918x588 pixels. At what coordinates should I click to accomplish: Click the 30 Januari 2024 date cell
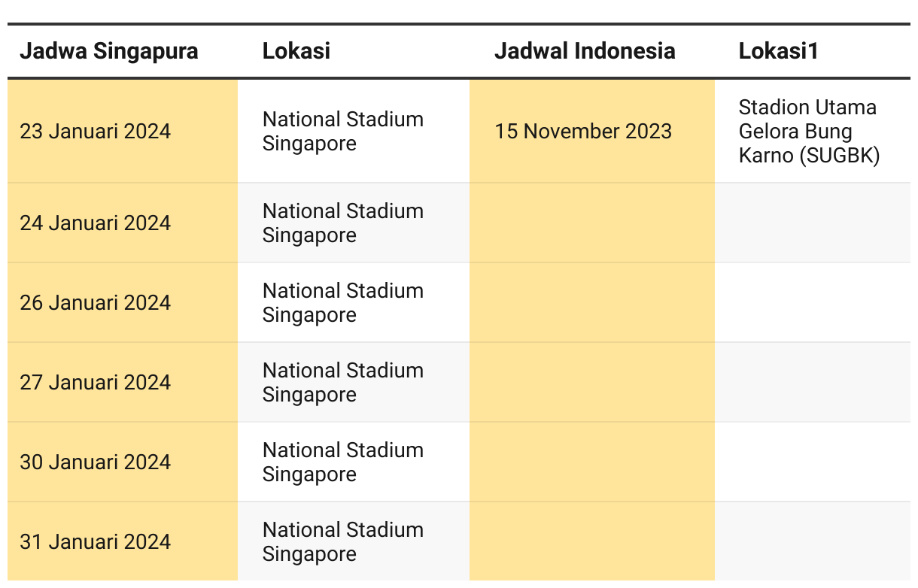click(x=123, y=462)
